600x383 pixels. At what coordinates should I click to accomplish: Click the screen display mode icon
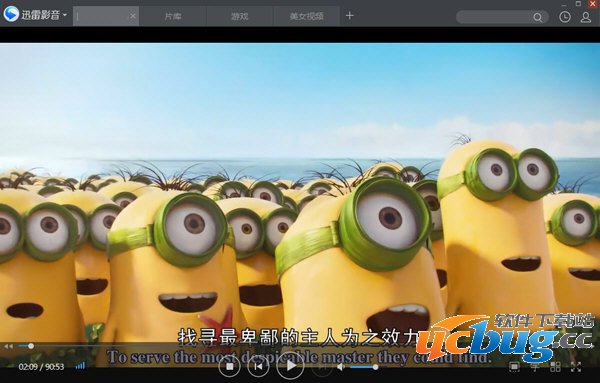[514, 367]
